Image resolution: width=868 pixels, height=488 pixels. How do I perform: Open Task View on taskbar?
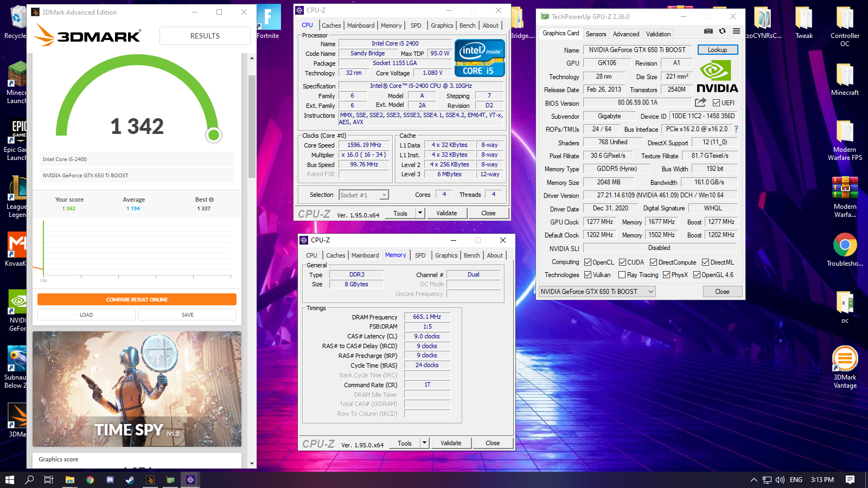click(48, 480)
